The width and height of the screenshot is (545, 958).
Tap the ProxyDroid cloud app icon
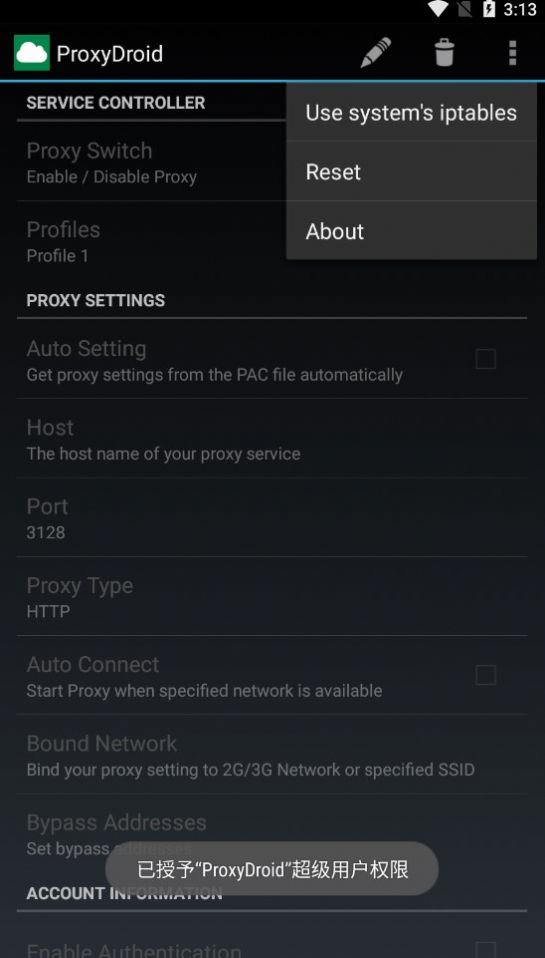coord(32,53)
